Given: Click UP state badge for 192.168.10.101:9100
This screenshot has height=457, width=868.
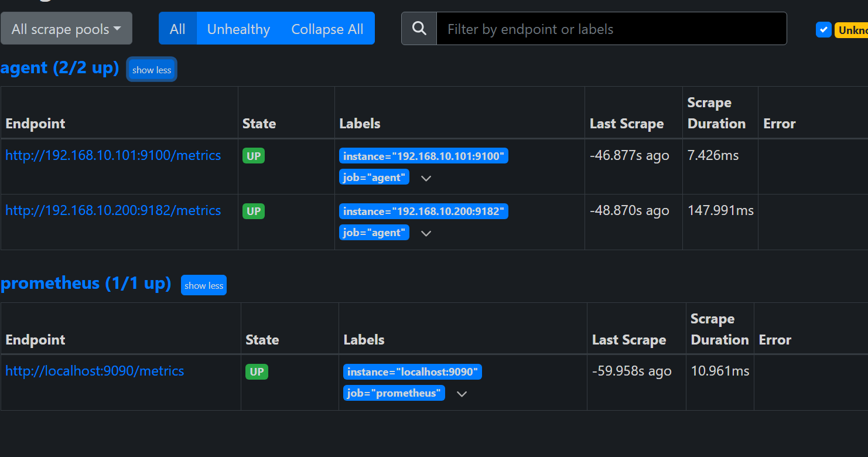Looking at the screenshot, I should pyautogui.click(x=254, y=156).
